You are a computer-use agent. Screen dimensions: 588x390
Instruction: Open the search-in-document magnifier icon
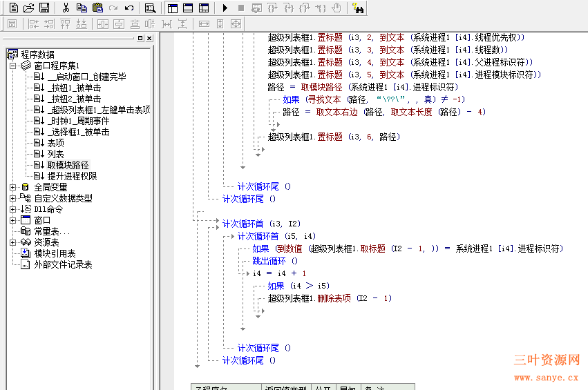point(151,8)
